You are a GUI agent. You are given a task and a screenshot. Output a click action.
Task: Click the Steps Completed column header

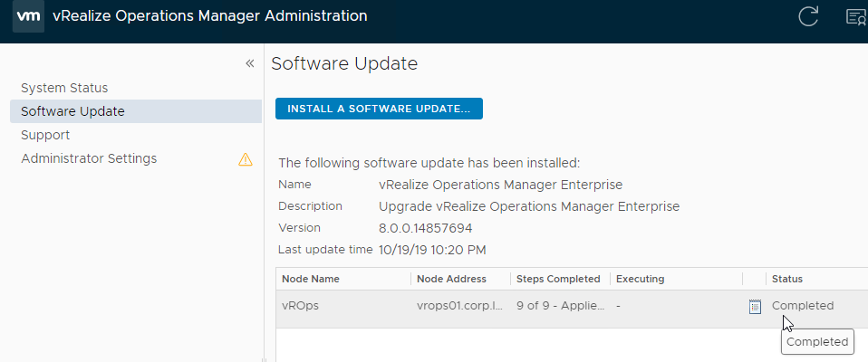558,279
